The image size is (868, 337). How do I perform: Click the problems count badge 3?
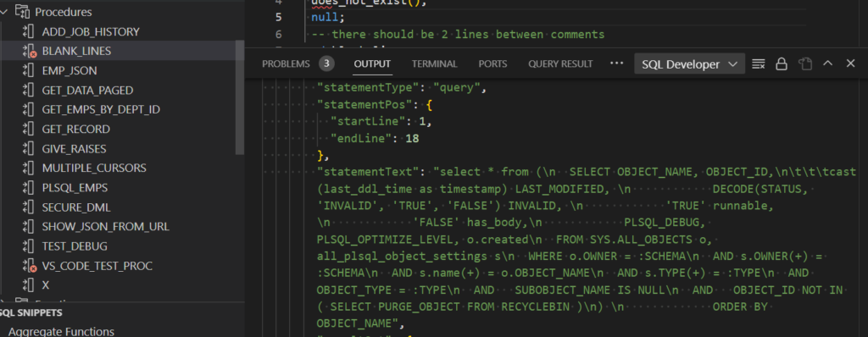(x=326, y=64)
